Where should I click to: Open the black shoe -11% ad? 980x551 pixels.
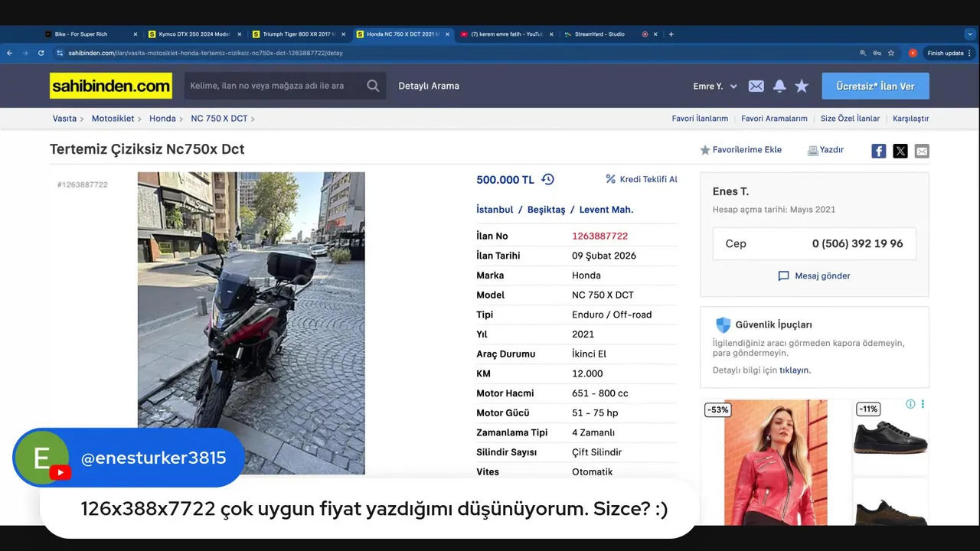click(x=890, y=436)
